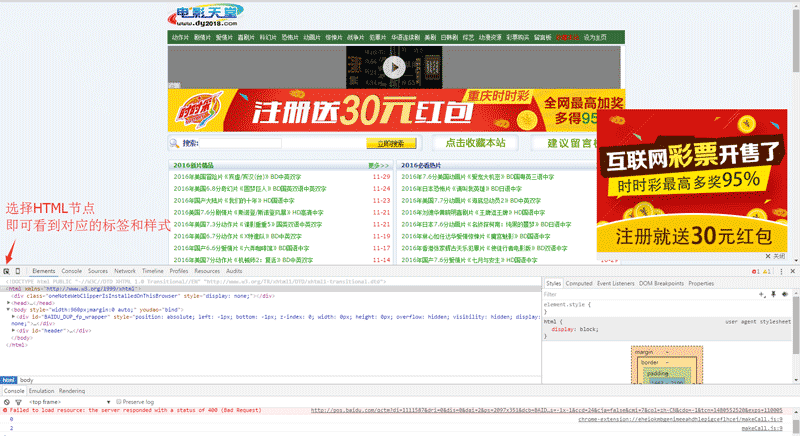
Task: Click the display: block style property
Action: tap(575, 329)
